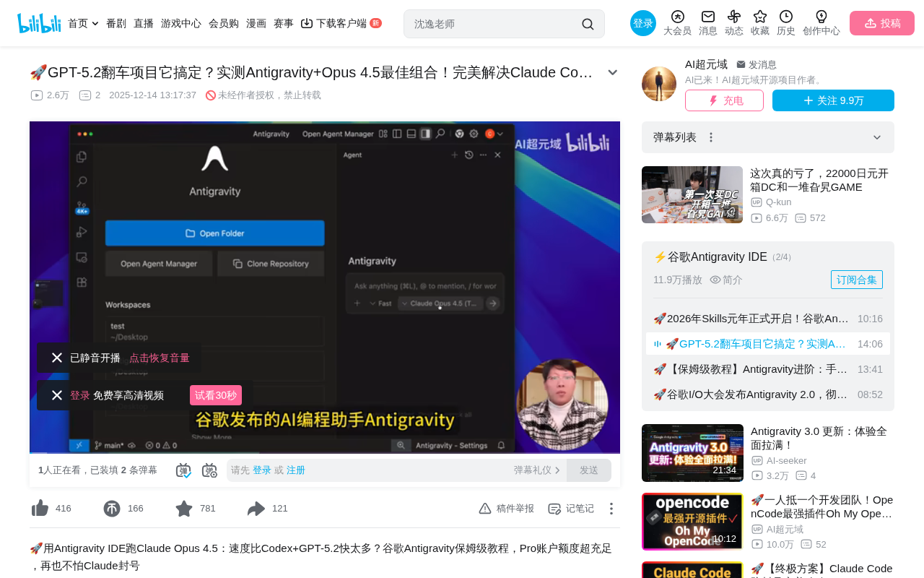Viewport: 924px width, 578px height.
Task: Click the search box with 沈逸老师
Action: [494, 24]
